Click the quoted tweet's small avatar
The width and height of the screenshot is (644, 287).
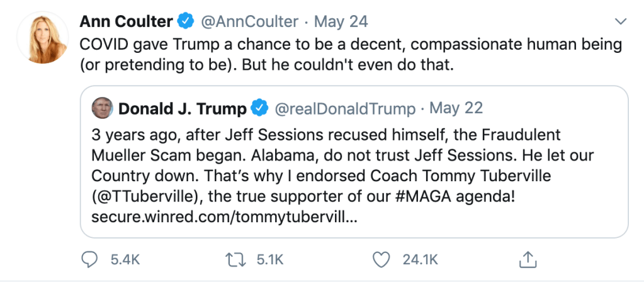coord(102,108)
